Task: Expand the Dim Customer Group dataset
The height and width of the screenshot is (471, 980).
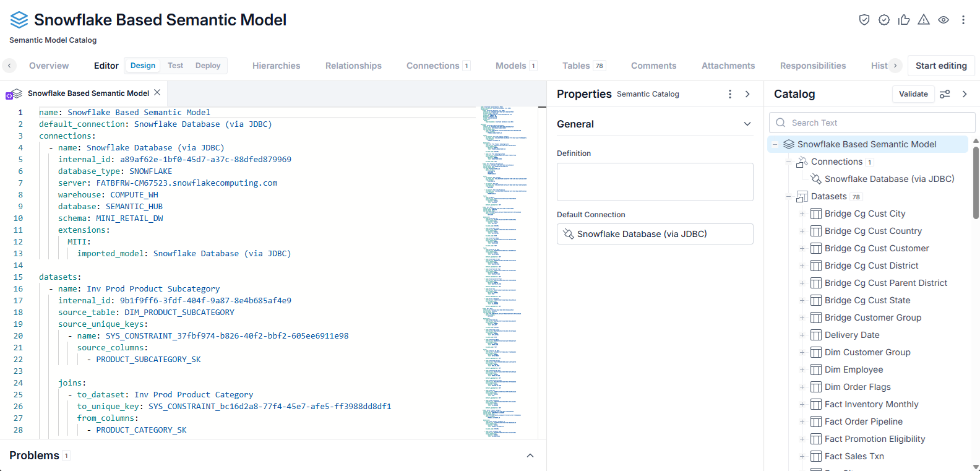Action: click(x=802, y=352)
